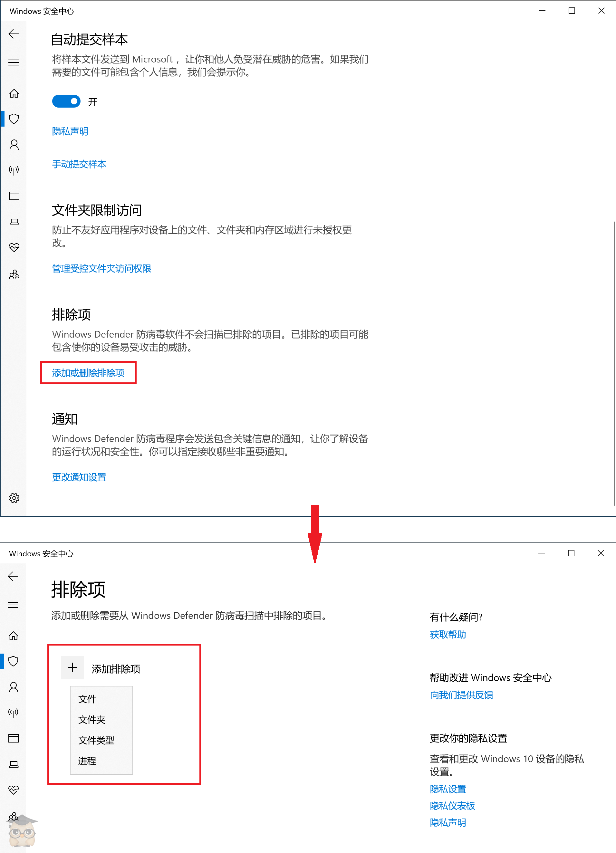
Task: Choose 文件夹 from the exclusion type menu
Action: pyautogui.click(x=92, y=720)
